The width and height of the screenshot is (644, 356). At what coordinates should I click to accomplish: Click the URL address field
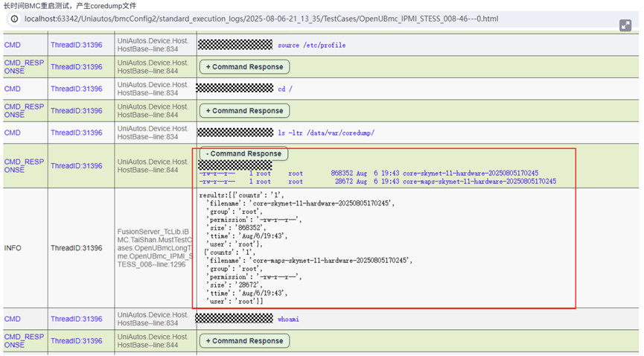click(x=261, y=19)
